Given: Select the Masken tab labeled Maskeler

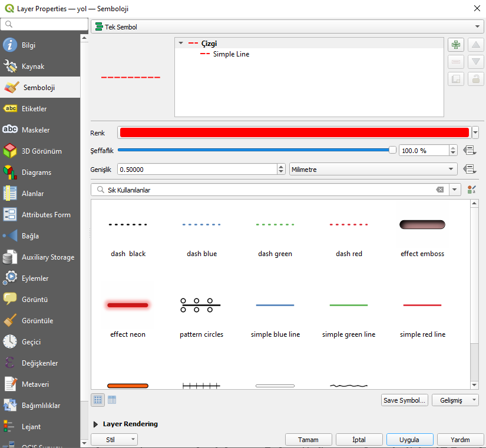Looking at the screenshot, I should [x=40, y=130].
